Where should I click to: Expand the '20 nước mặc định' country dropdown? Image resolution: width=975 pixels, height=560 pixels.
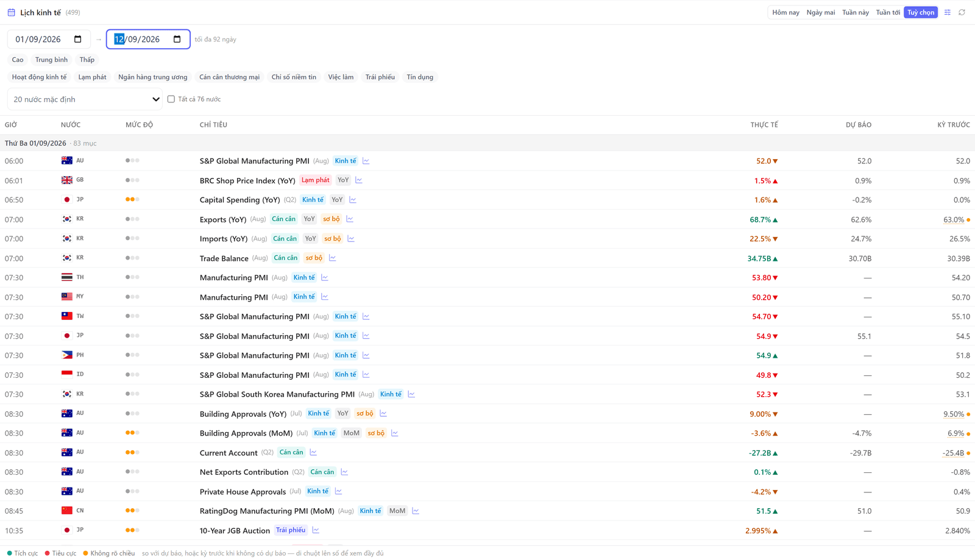pos(85,99)
